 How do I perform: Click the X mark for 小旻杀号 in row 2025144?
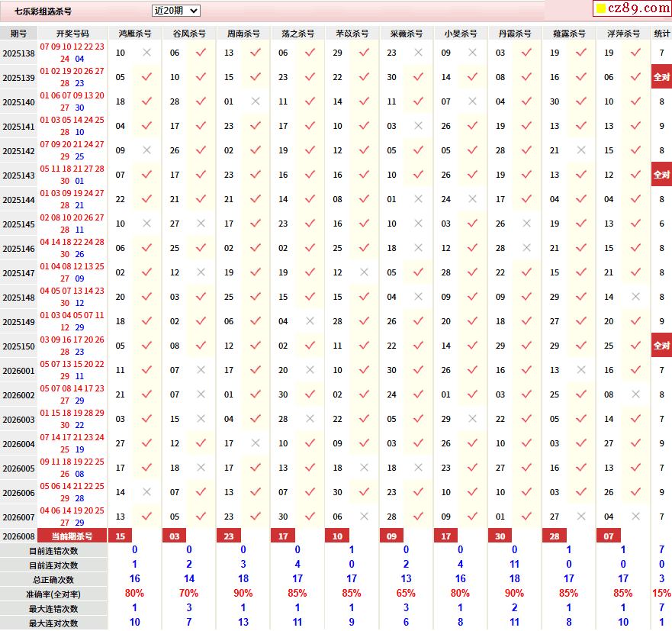472,199
